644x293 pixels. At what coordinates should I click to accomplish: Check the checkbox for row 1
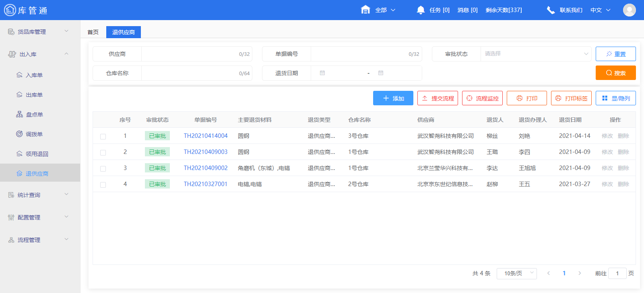pos(103,137)
